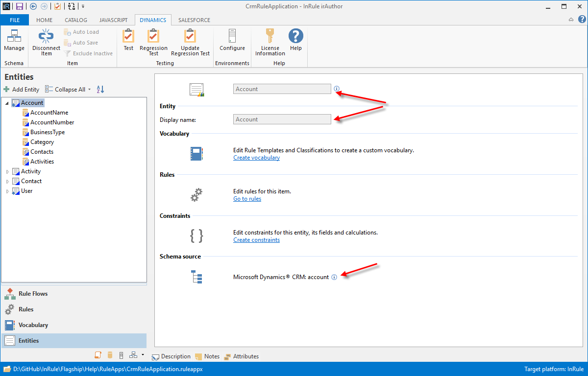Image resolution: width=588 pixels, height=376 pixels.
Task: Collapse the ribbon with the caret
Action: tap(571, 20)
